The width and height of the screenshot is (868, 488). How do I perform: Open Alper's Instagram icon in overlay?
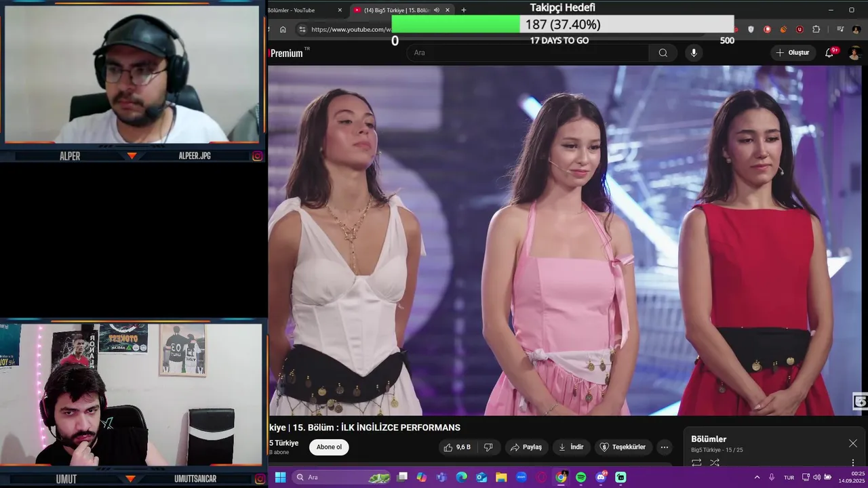[x=258, y=156]
